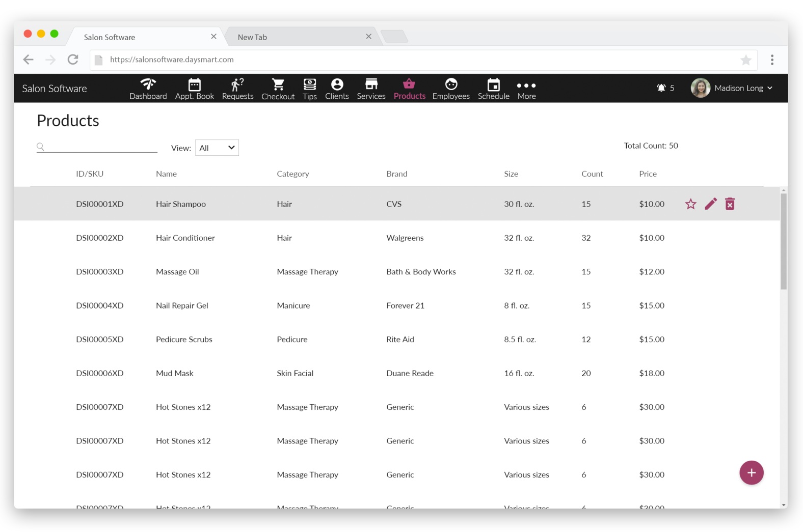Select the Nail Repair Gel product
Image resolution: width=803 pixels, height=532 pixels.
pyautogui.click(x=182, y=305)
